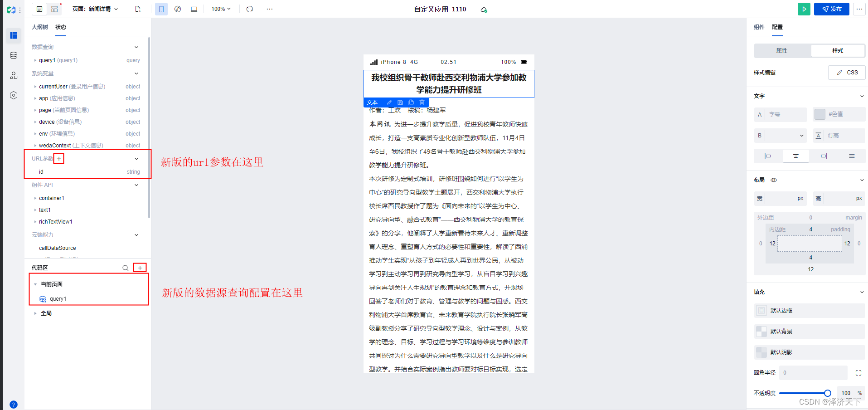The image size is (868, 410).
Task: Add a new URL参数 with plus icon
Action: pyautogui.click(x=59, y=159)
